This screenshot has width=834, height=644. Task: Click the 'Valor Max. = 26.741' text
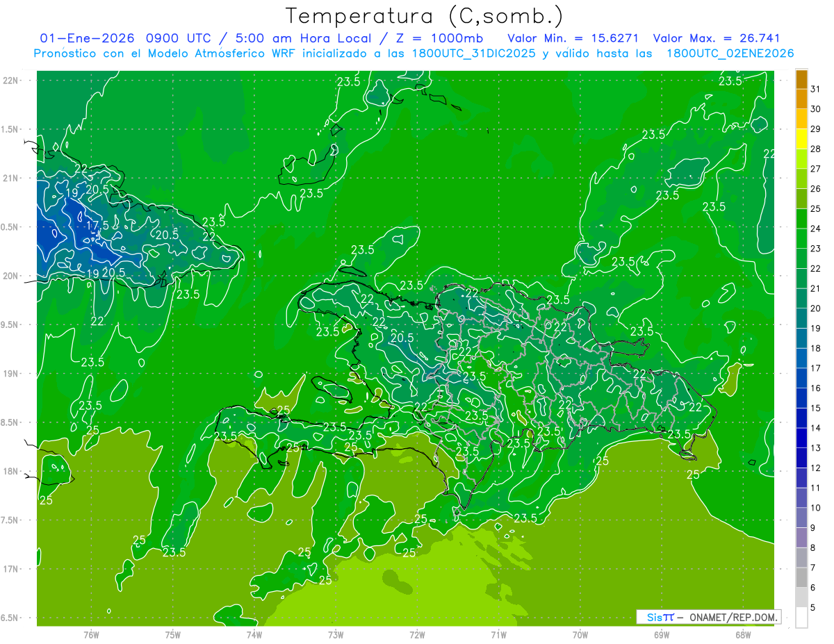click(x=715, y=38)
